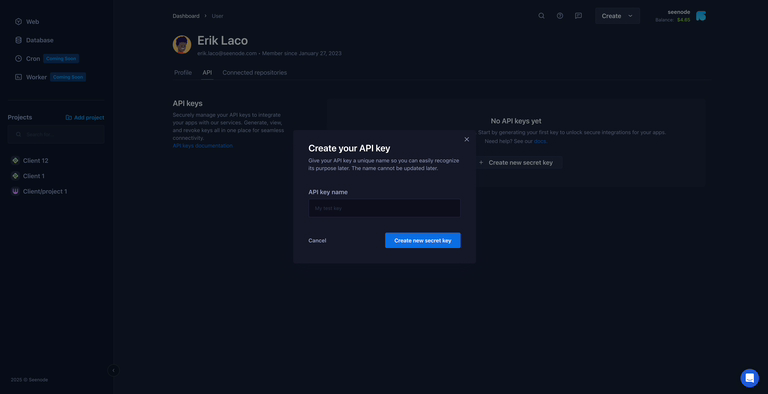Image resolution: width=768 pixels, height=394 pixels.
Task: Click the Projects heading
Action: click(20, 118)
